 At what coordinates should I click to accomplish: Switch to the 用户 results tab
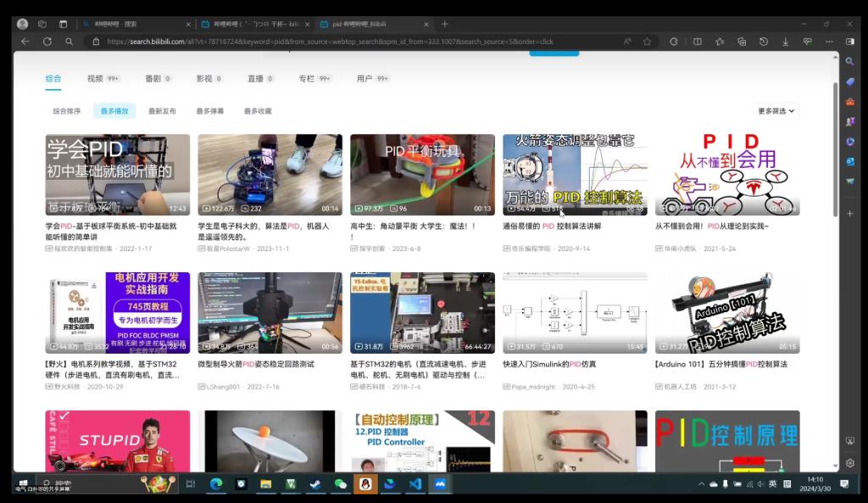[364, 78]
